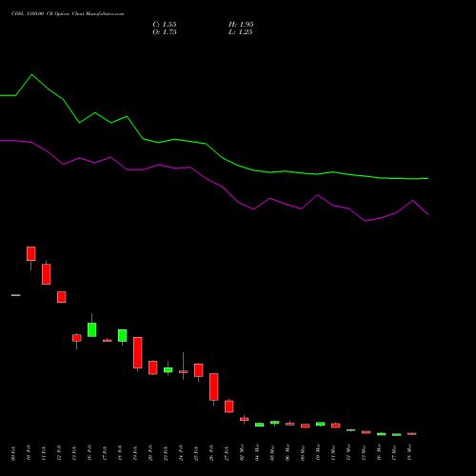Select the 10 Feb date label
The image size is (476, 476).
pyautogui.click(x=29, y=453)
